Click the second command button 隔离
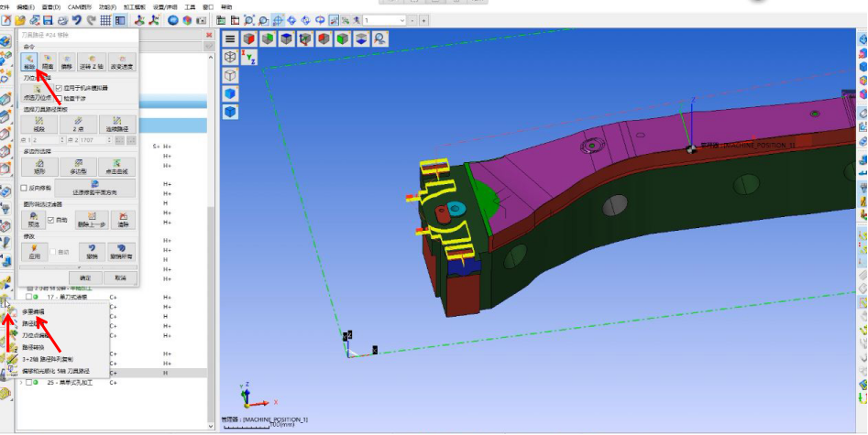Image resolution: width=868 pixels, height=435 pixels. coord(48,61)
